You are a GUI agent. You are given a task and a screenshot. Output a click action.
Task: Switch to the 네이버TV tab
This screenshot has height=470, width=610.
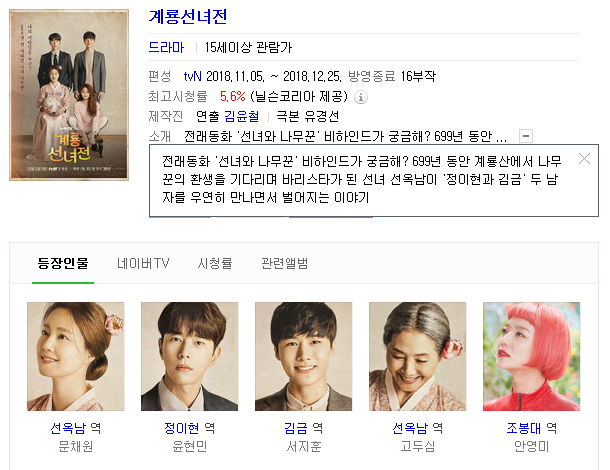click(143, 263)
